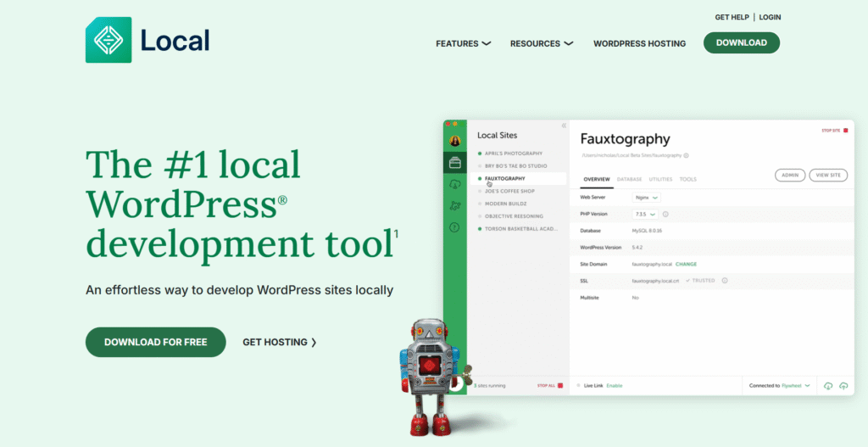Follow the Get Hosting link
The image size is (868, 447).
(280, 343)
